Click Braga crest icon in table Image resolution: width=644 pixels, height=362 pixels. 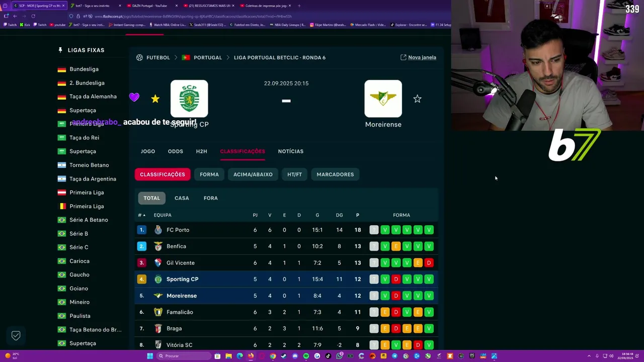tap(158, 328)
